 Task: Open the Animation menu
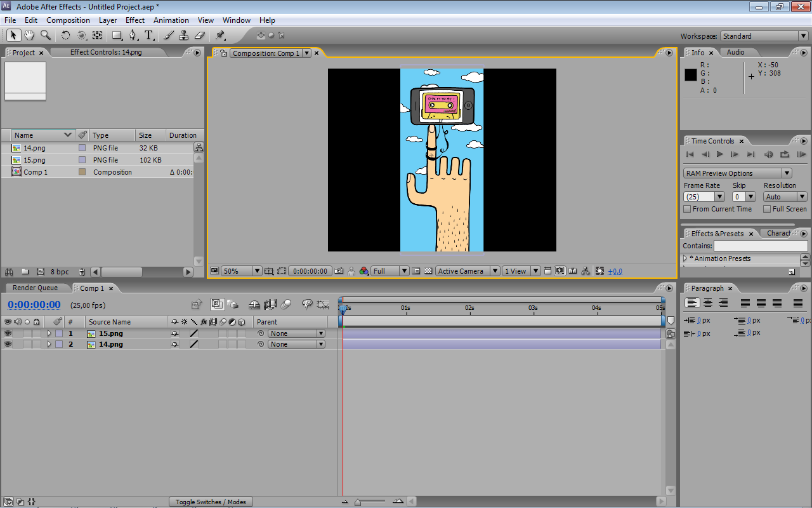point(171,20)
